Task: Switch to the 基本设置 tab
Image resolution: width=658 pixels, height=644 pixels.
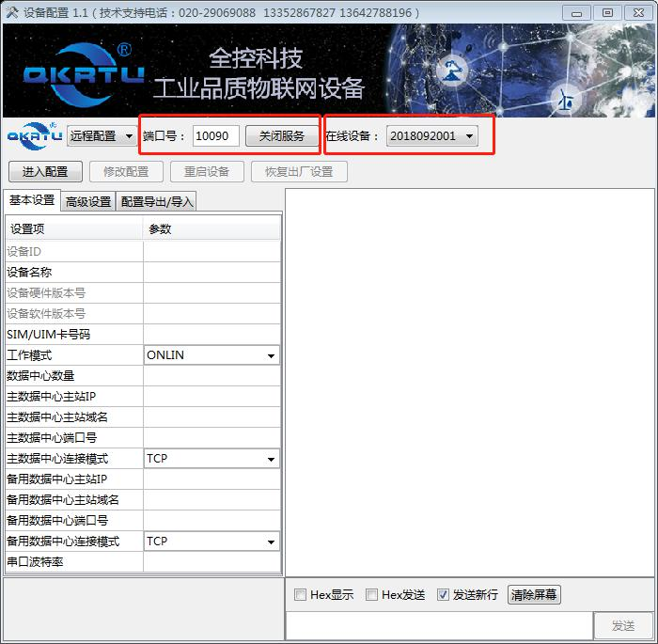Action: (32, 200)
